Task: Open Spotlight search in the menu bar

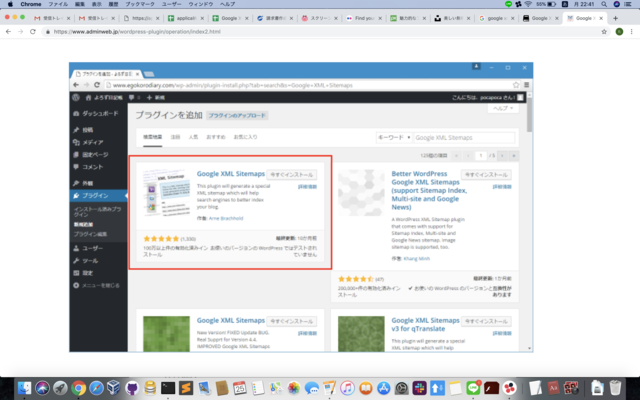Action: pyautogui.click(x=604, y=4)
